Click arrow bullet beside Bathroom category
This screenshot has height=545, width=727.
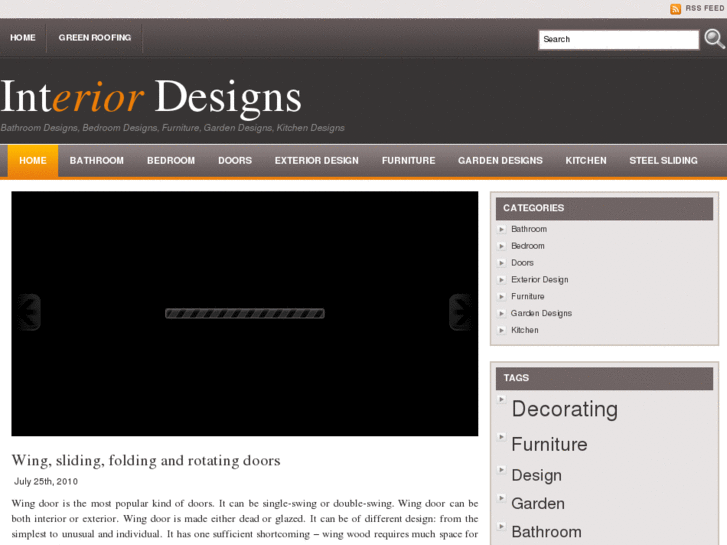501,229
